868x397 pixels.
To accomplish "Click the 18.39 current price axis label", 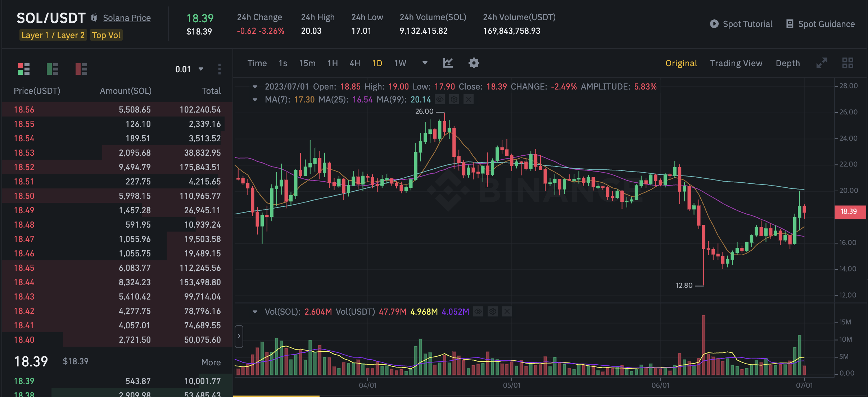I will (849, 211).
